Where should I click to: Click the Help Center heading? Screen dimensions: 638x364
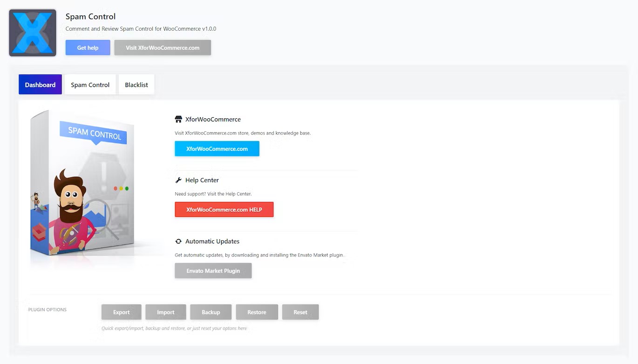(x=202, y=180)
